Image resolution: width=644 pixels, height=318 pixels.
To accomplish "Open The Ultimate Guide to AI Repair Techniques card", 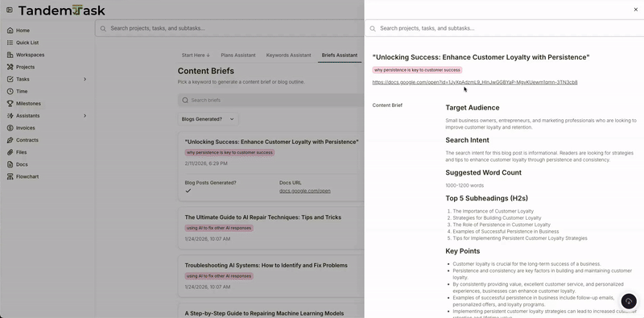I will click(x=263, y=217).
